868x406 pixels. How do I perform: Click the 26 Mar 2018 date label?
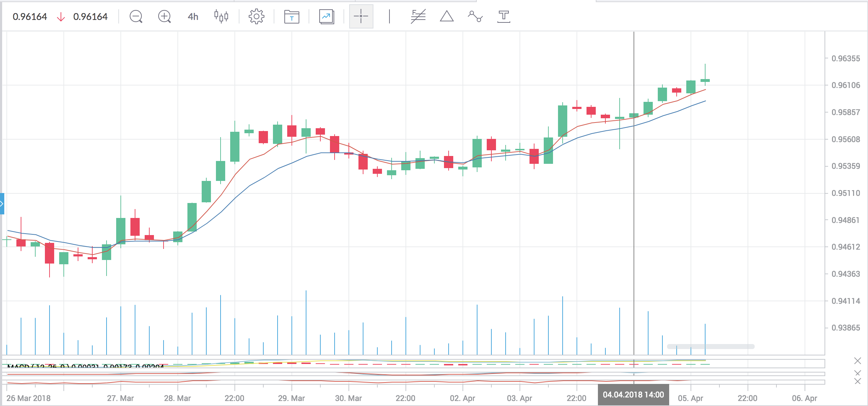coord(29,398)
